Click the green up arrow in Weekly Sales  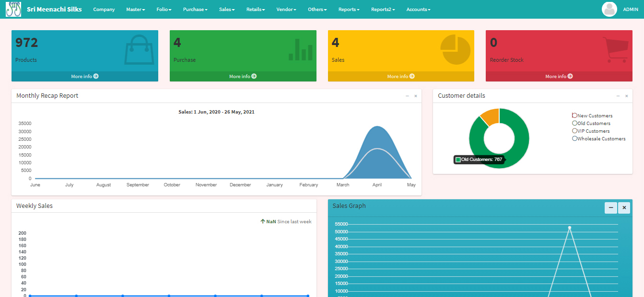pos(263,221)
